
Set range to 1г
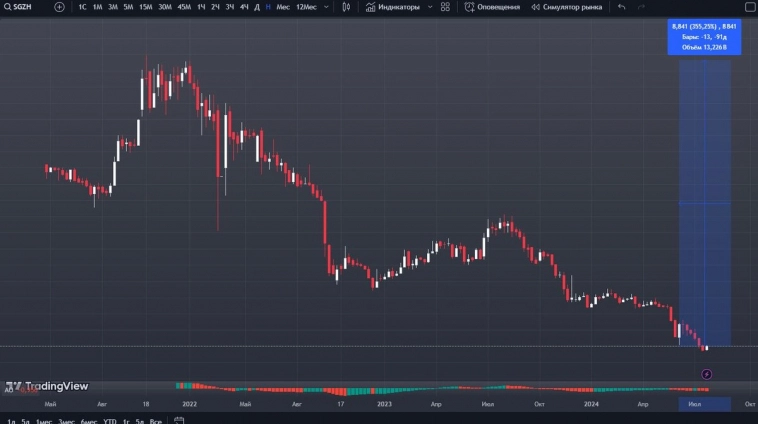tap(126, 421)
